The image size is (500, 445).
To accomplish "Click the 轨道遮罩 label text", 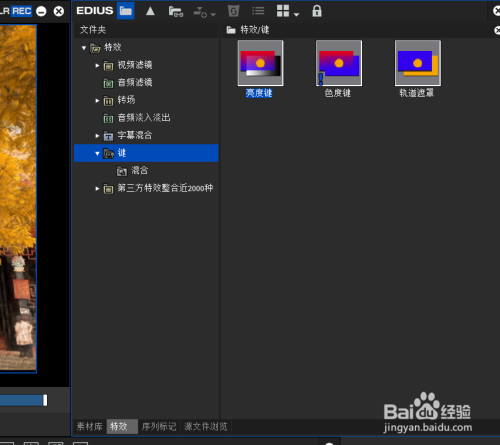I will tap(417, 93).
